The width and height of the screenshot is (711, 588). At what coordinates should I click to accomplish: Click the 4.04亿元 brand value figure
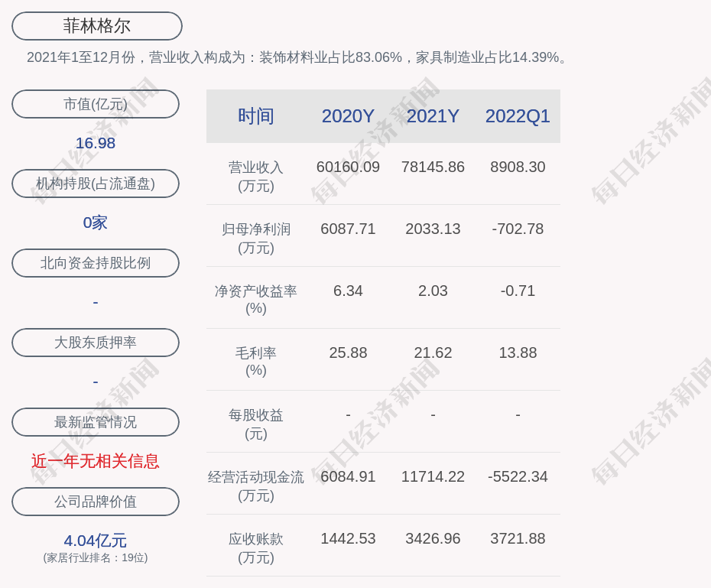[x=96, y=541]
